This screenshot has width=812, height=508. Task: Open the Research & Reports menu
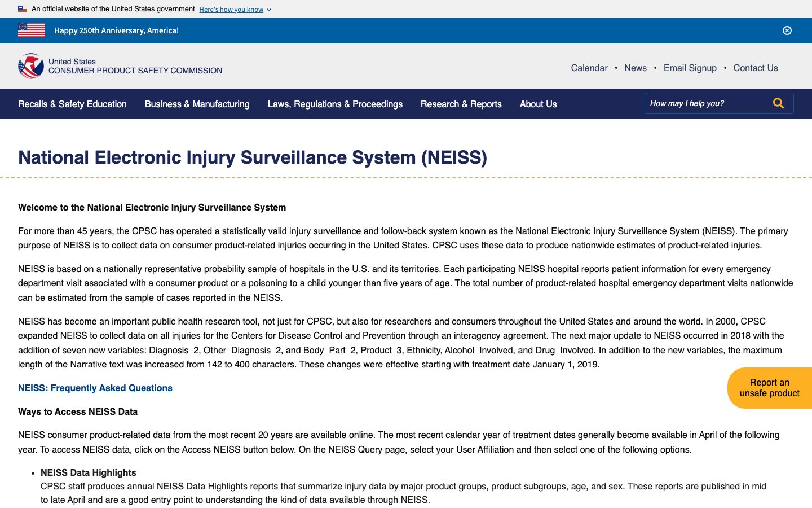(461, 104)
